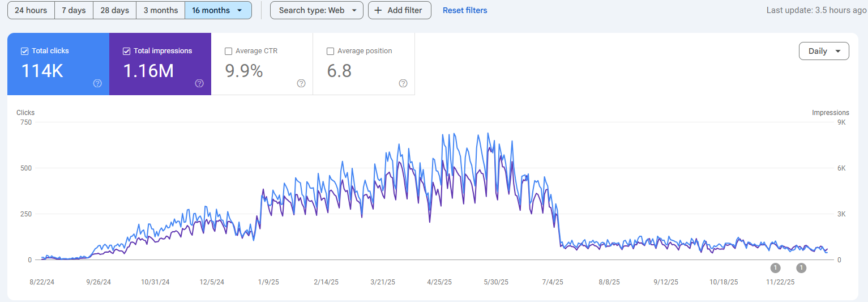
Task: Uncheck the Total impressions checkbox
Action: (x=126, y=51)
